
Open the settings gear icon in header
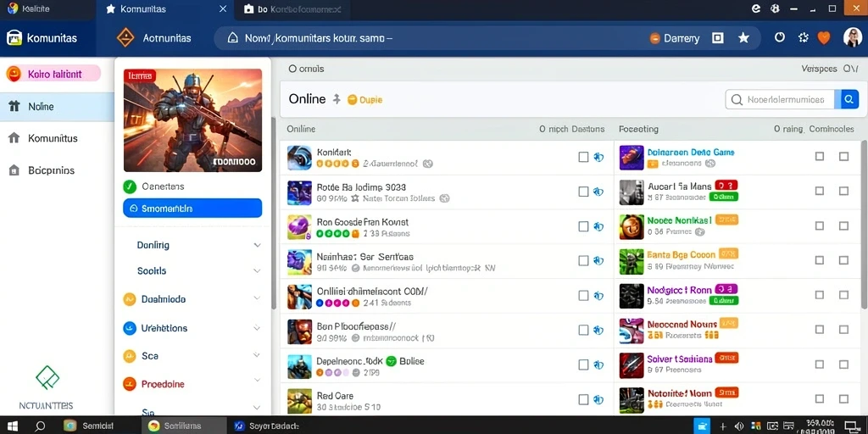point(804,37)
